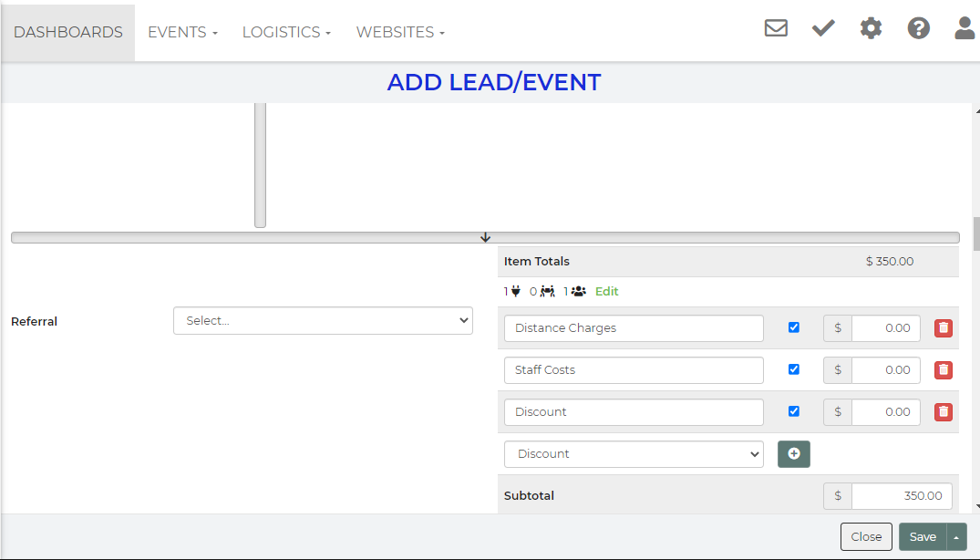This screenshot has width=980, height=560.
Task: Open the Logistics menu
Action: tap(285, 32)
